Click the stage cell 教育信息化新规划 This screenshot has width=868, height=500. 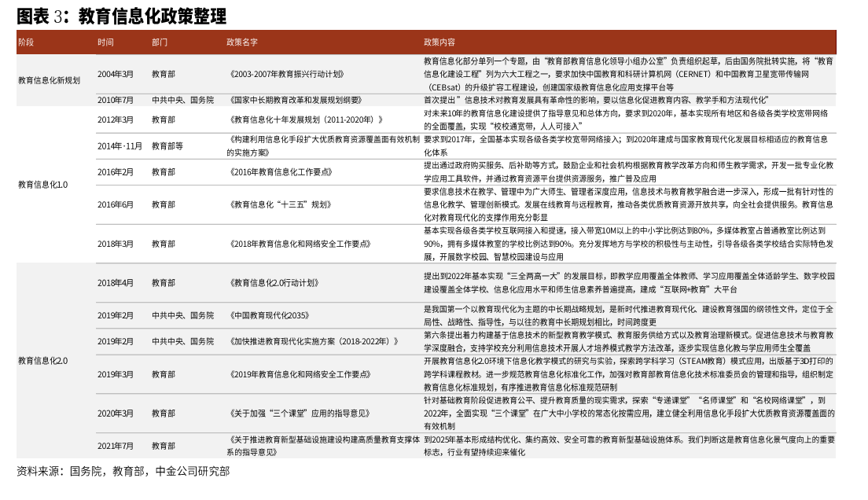tap(50, 80)
